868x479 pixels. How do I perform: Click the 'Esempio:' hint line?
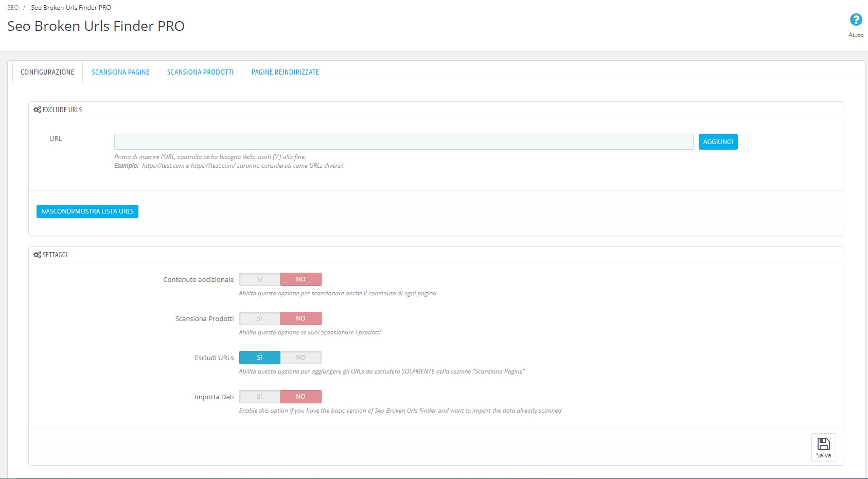[x=228, y=166]
